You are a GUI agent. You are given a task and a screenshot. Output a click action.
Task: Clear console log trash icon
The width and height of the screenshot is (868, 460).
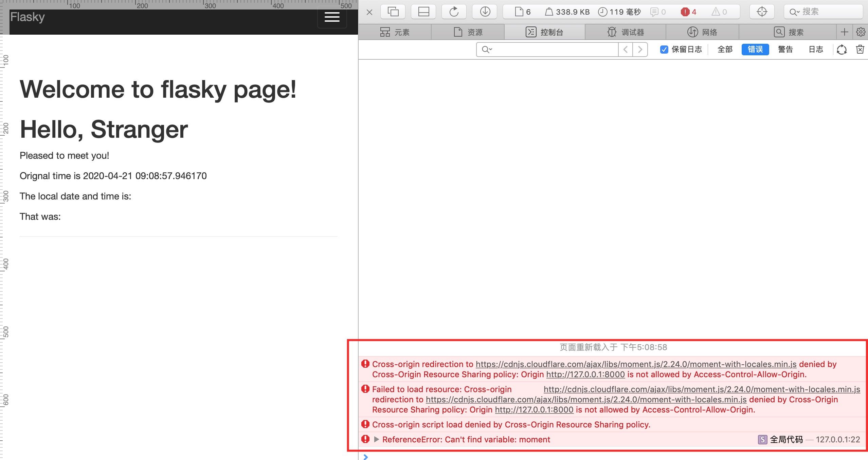click(860, 50)
